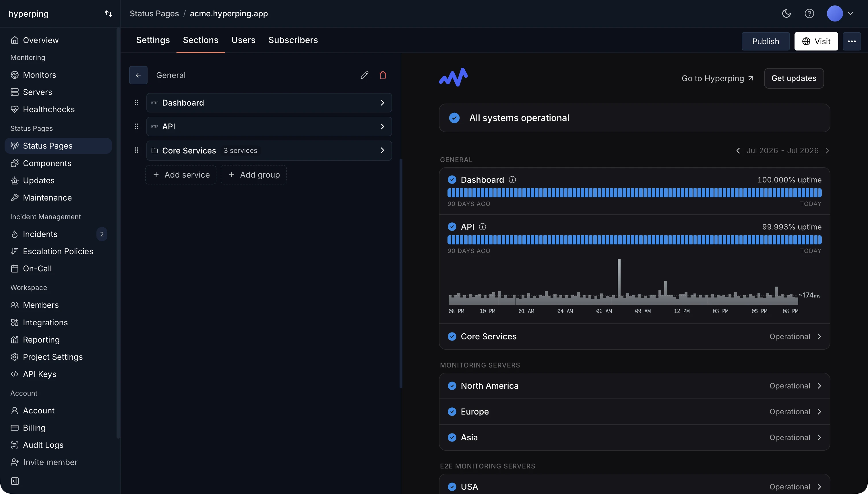
Task: Switch to the Users tab
Action: [243, 40]
